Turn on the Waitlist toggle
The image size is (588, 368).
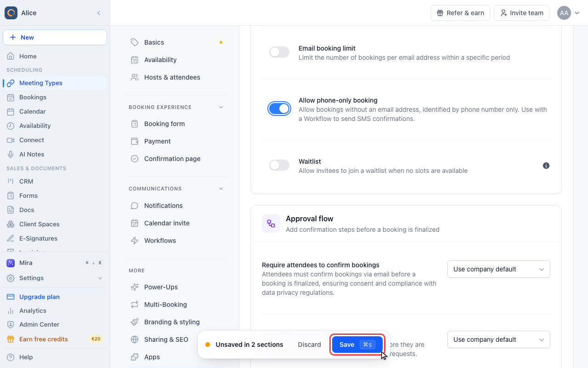click(x=279, y=165)
